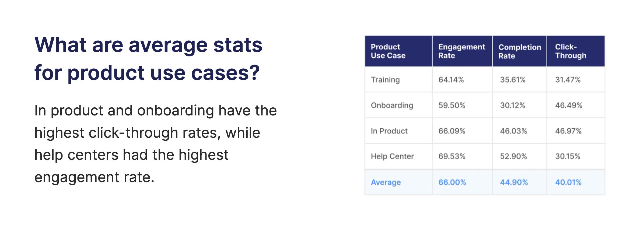Select Training completion rate 35.61%
The width and height of the screenshot is (644, 233).
[513, 80]
